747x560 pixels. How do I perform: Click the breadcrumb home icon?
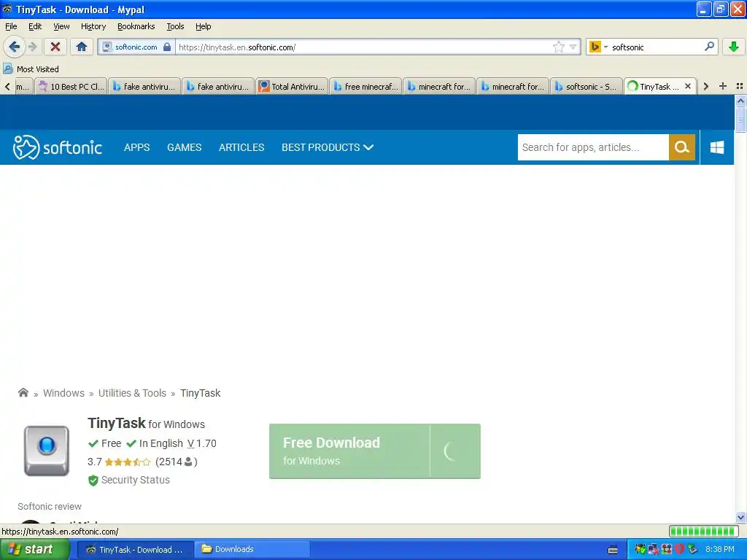(23, 393)
